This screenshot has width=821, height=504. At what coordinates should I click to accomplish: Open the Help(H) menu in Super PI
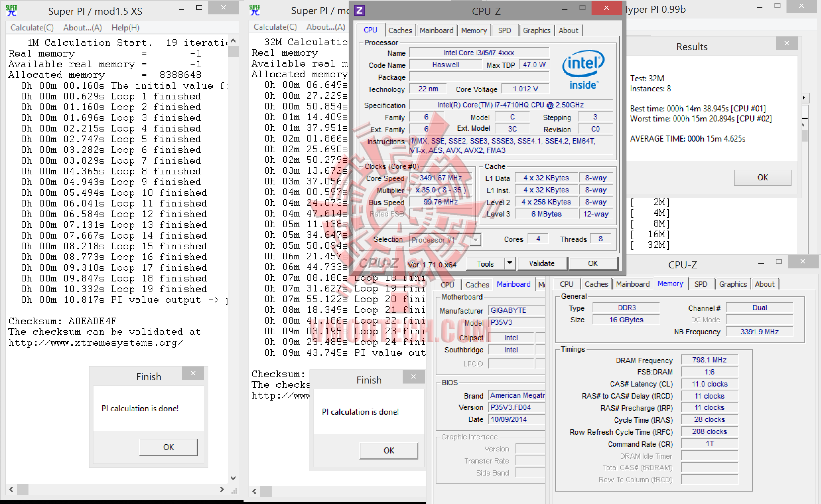(125, 28)
